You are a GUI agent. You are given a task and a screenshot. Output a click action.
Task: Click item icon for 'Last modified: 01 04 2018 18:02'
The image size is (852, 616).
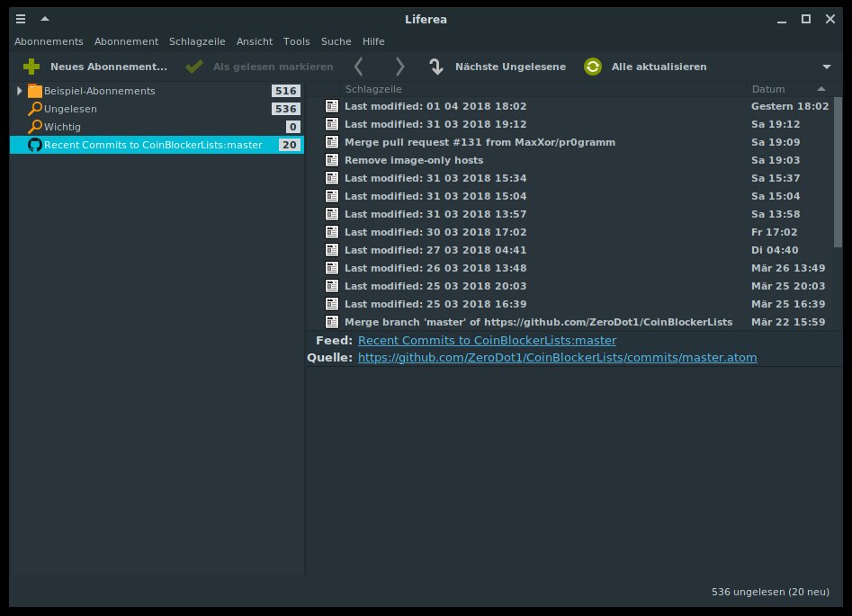331,106
